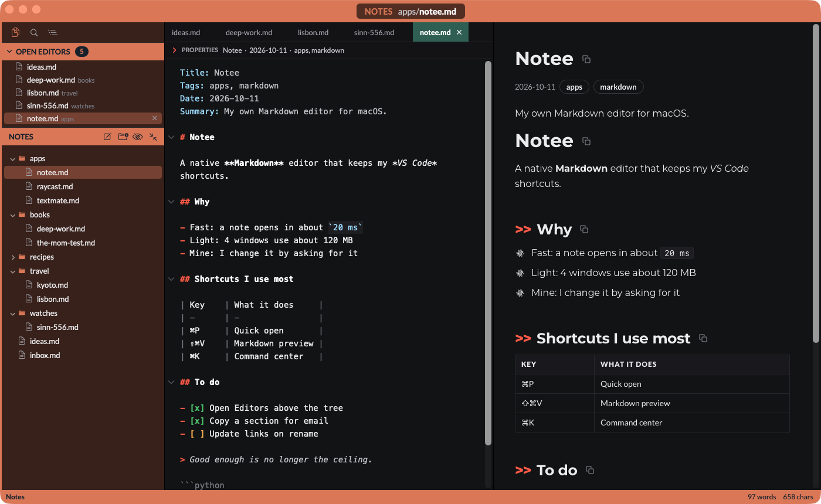Close notee.md in Open Editors list
The height and width of the screenshot is (504, 821).
[x=155, y=118]
